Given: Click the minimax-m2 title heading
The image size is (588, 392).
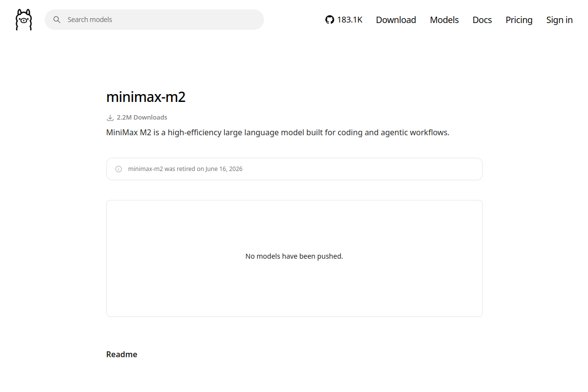Looking at the screenshot, I should tap(146, 97).
